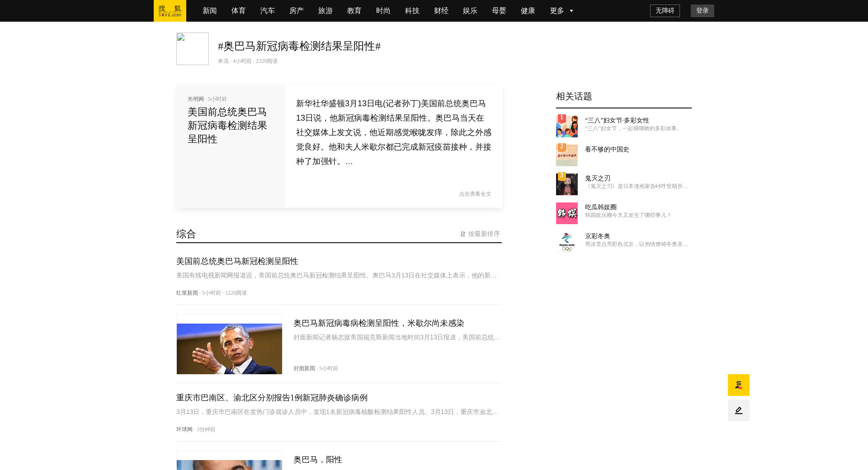Click the yellow Sohu floating side icon
Image resolution: width=868 pixels, height=470 pixels.
point(738,385)
